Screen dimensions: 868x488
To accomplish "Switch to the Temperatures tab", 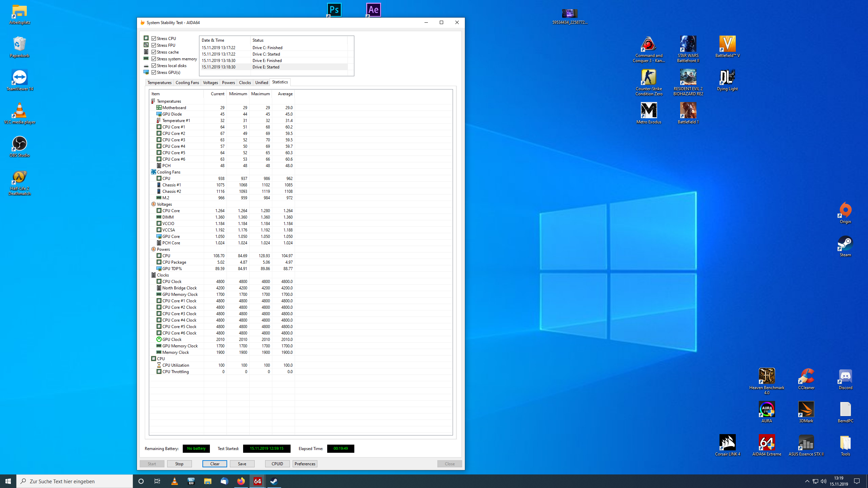I will [159, 83].
